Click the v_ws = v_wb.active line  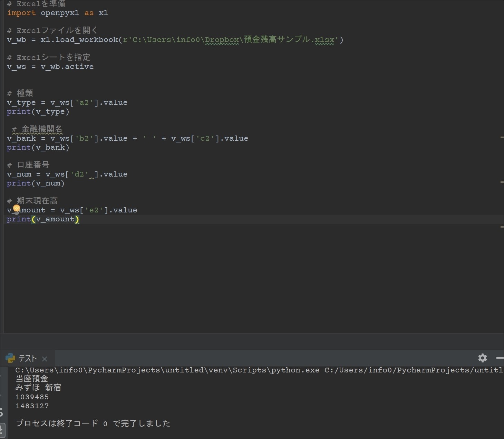tap(50, 67)
